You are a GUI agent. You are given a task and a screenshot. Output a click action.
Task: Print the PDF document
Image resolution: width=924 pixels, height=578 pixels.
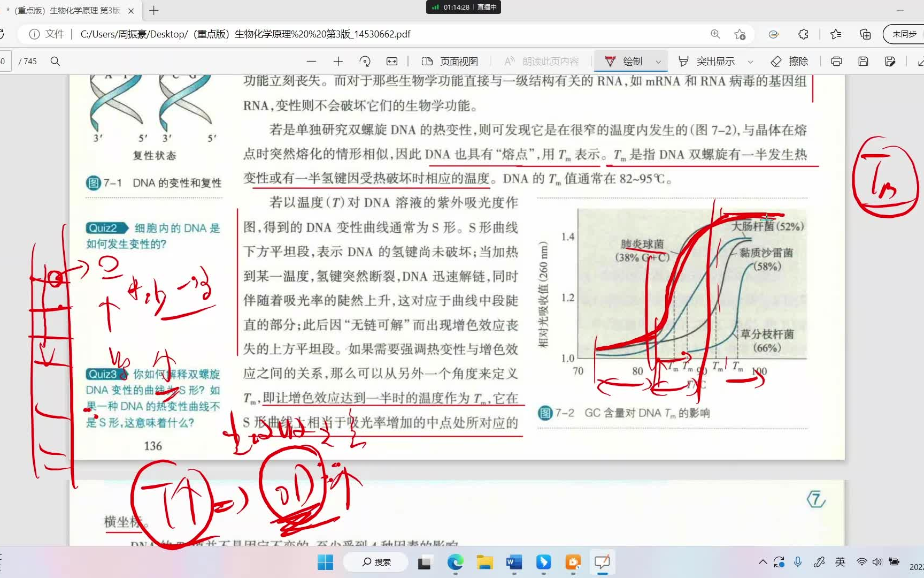point(836,62)
